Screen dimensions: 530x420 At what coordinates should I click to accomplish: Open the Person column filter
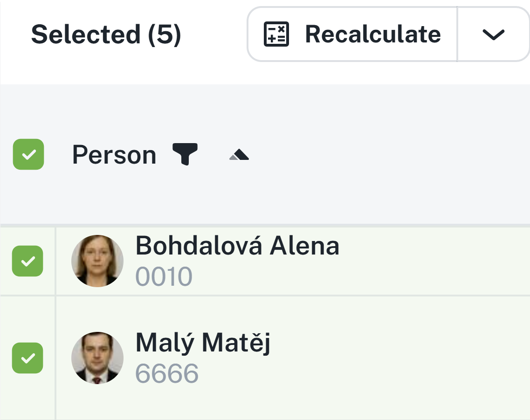tap(185, 154)
